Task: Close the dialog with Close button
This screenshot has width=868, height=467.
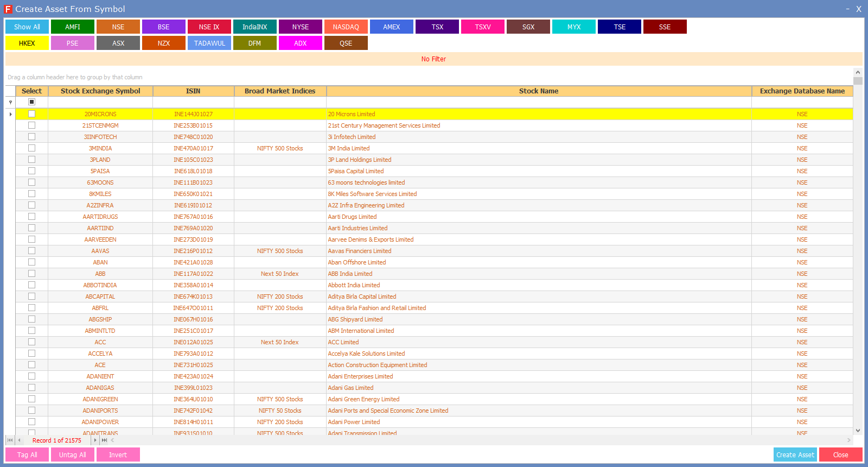Action: 841,455
